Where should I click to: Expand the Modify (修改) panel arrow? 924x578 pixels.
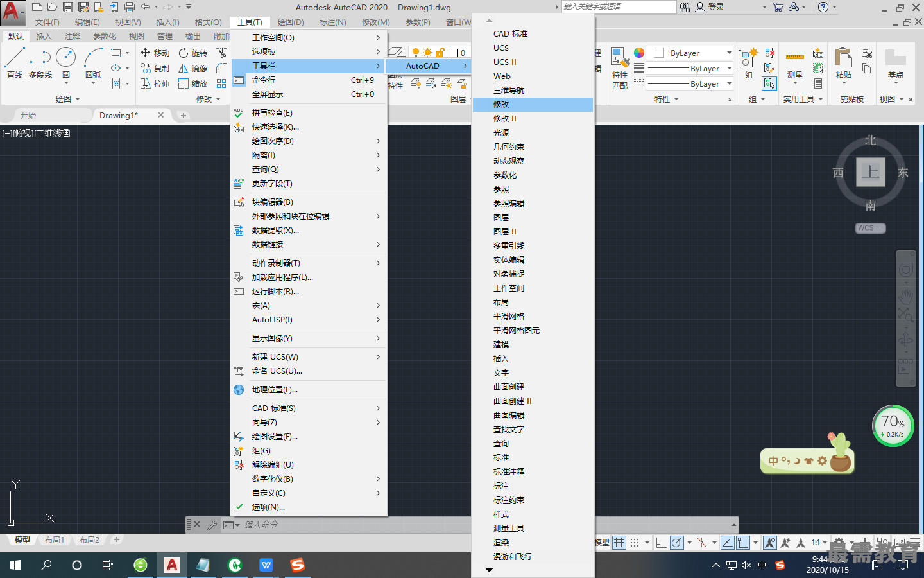[x=218, y=99]
